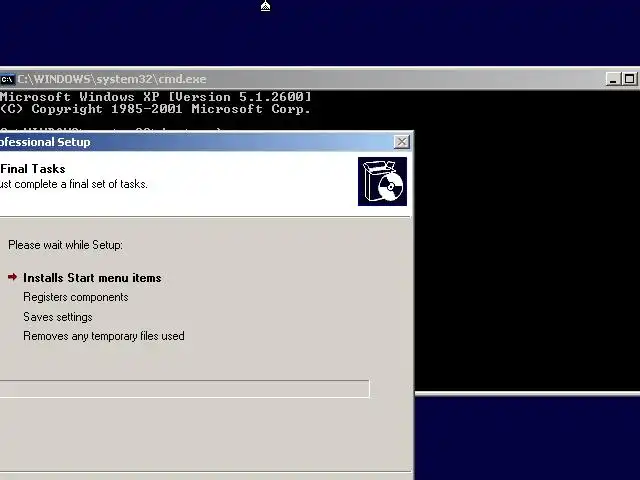Click the cmd.exe window system icon

click(x=7, y=79)
